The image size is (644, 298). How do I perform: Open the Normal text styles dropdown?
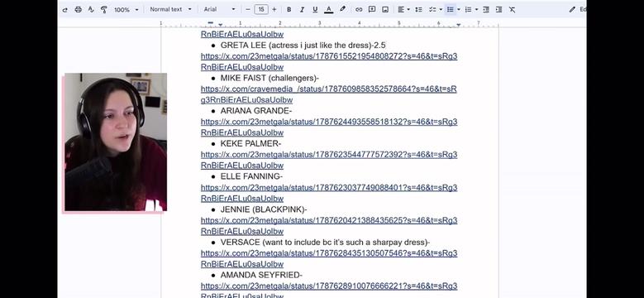171,9
